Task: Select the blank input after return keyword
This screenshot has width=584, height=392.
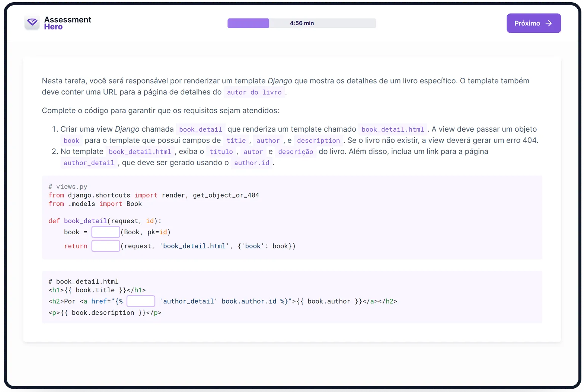Action: (106, 246)
